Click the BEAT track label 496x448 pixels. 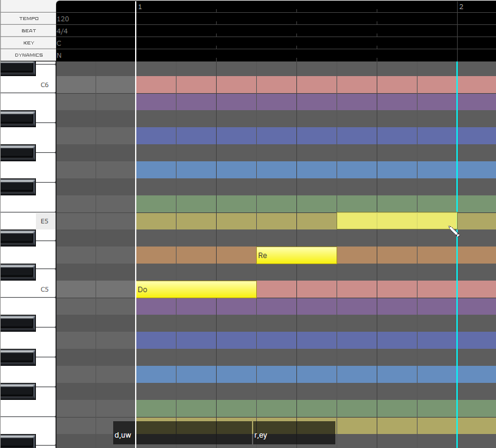click(28, 30)
